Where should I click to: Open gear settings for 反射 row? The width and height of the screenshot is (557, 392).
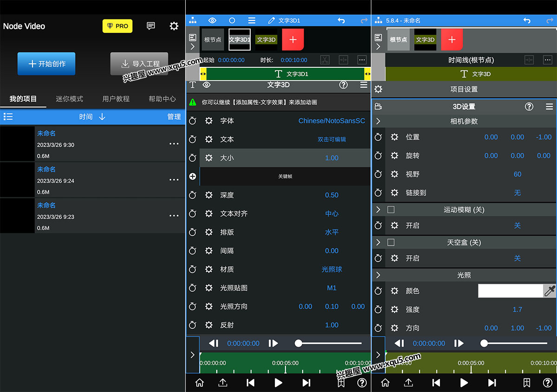tap(209, 325)
